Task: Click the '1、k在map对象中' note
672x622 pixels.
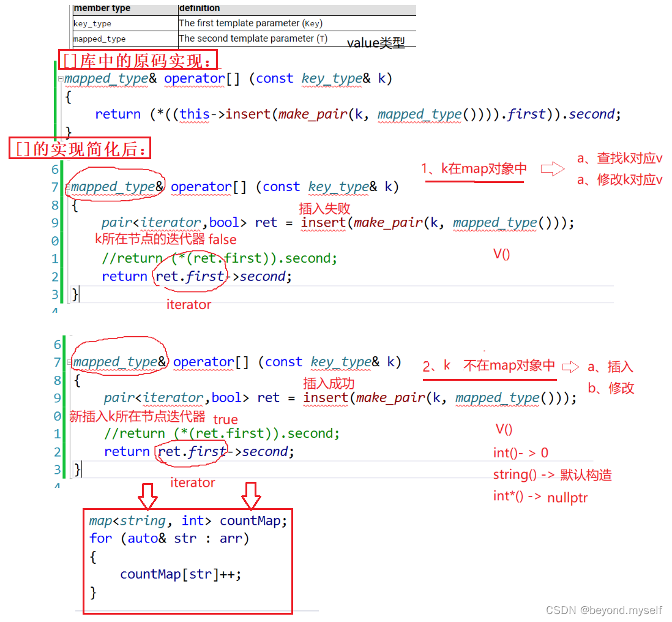Action: click(x=474, y=168)
